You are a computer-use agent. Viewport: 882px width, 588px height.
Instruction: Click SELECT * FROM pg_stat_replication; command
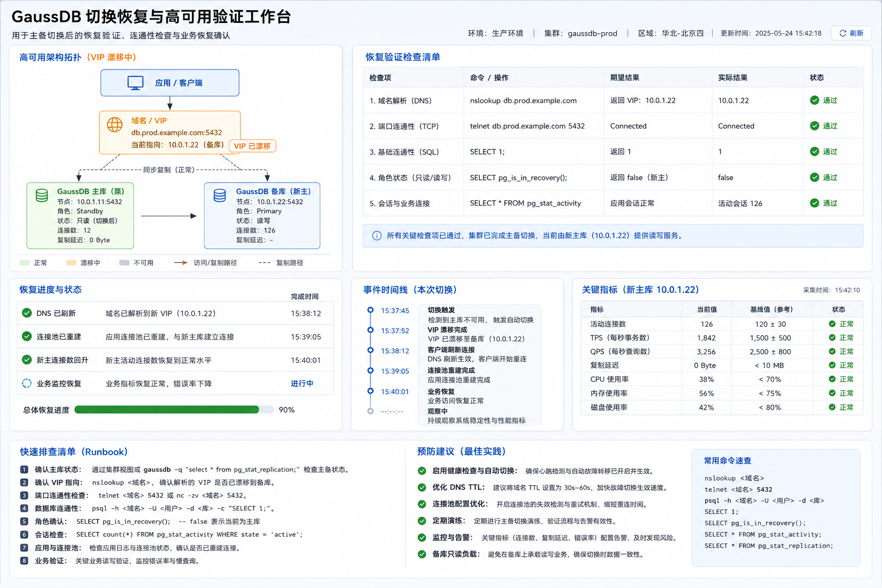[x=769, y=546]
